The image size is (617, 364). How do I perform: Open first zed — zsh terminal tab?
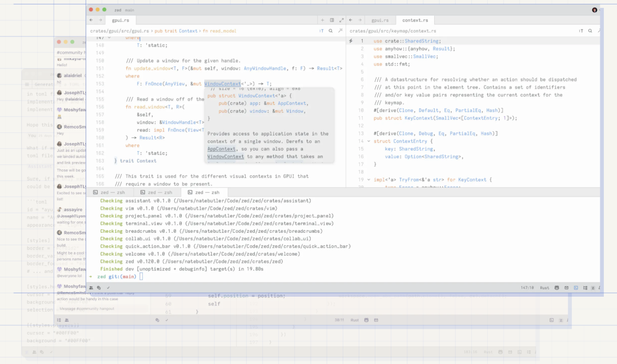(x=109, y=192)
